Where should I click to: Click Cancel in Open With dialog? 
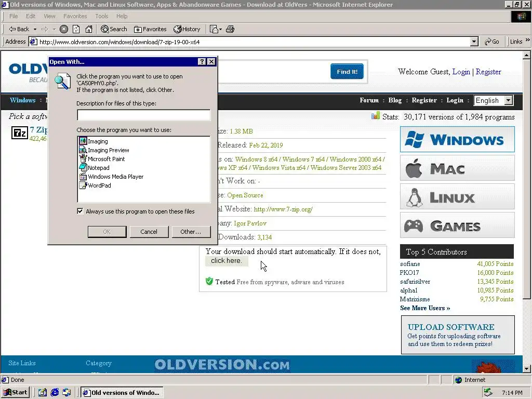click(x=149, y=232)
